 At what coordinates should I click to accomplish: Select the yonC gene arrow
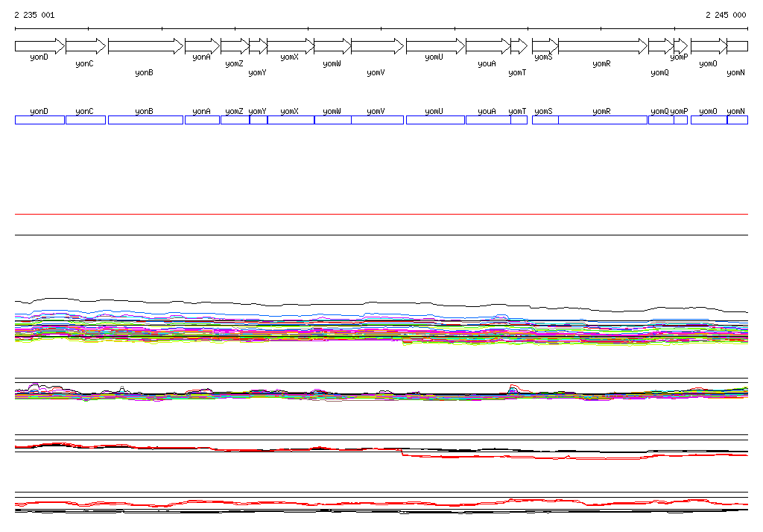[86, 46]
